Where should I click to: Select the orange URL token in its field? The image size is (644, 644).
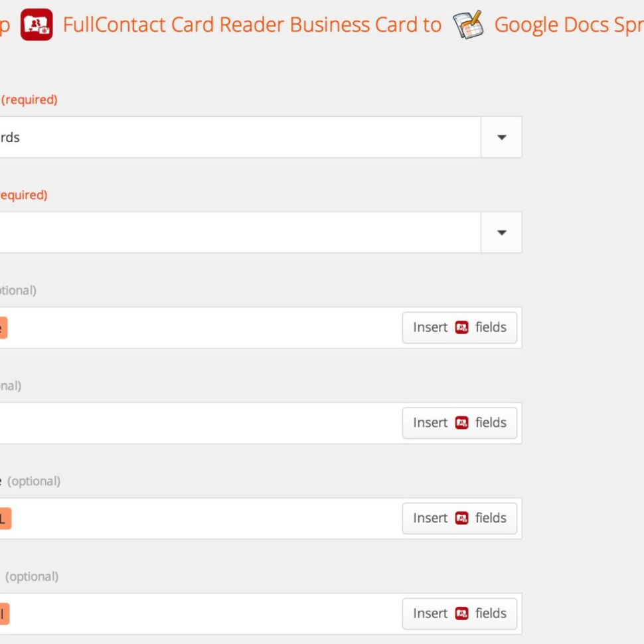coord(3,519)
